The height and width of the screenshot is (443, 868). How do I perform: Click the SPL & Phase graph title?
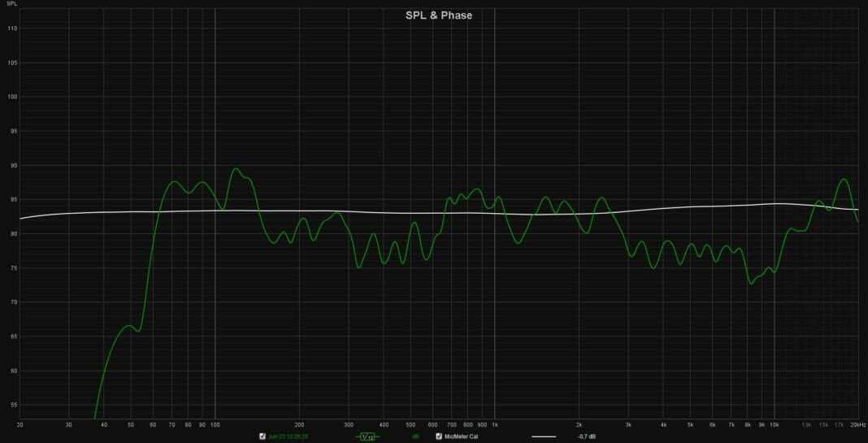click(x=439, y=15)
